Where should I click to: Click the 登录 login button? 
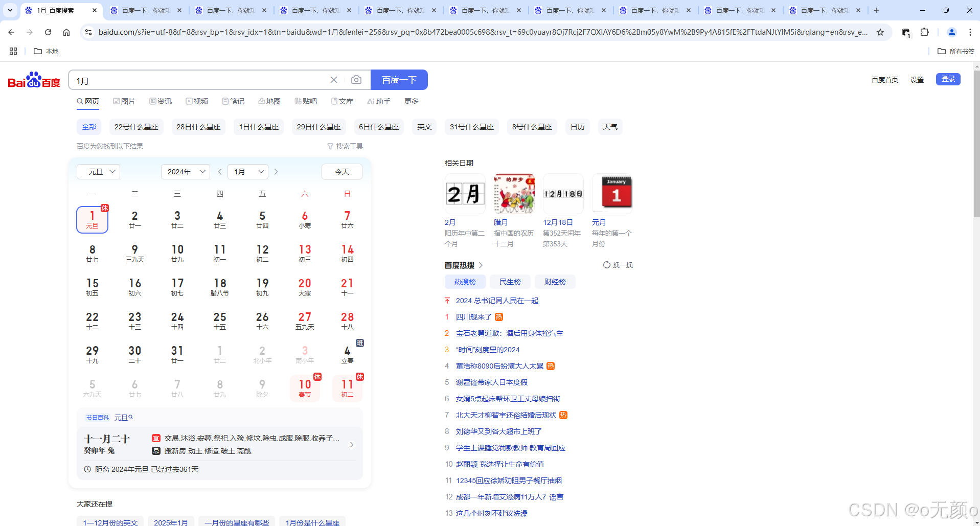948,79
